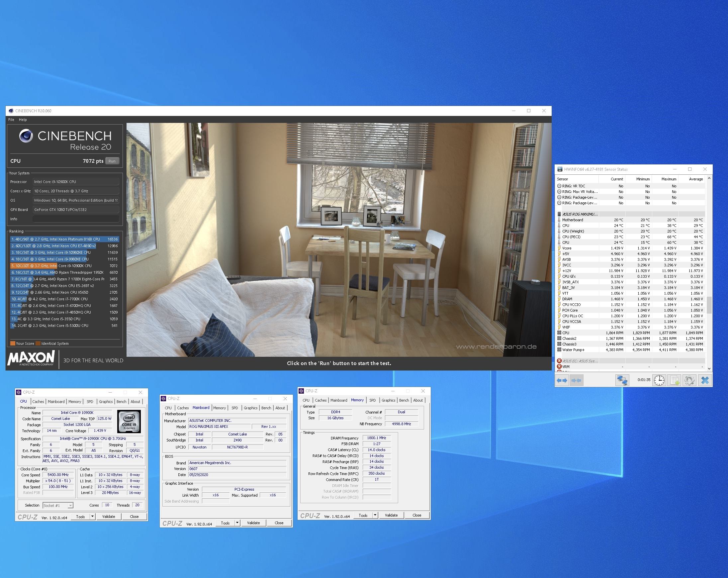
Task: Click the orange Your Score legend swatch
Action: pos(13,343)
